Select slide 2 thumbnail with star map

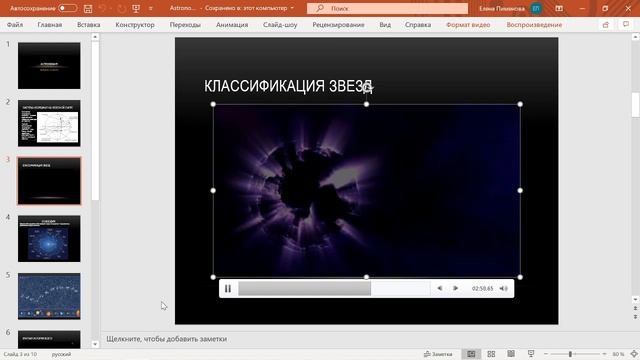49,123
